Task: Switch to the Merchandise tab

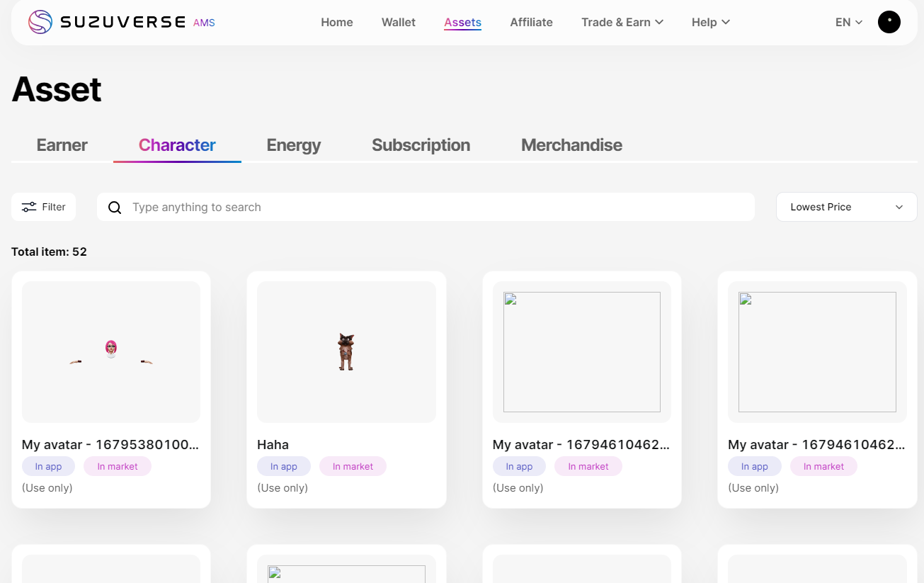Action: click(571, 145)
